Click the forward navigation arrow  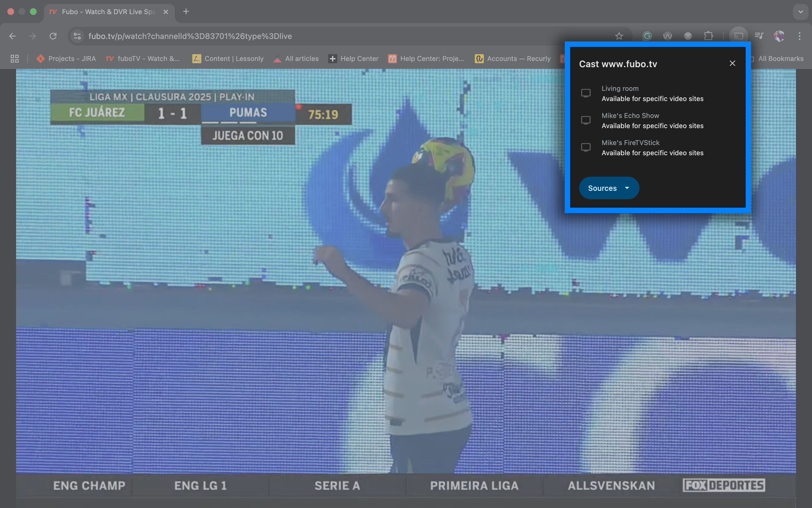[x=32, y=36]
